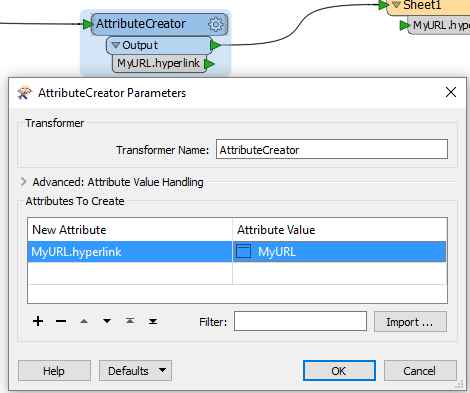
Task: Move selected attribute row down
Action: coord(107,321)
